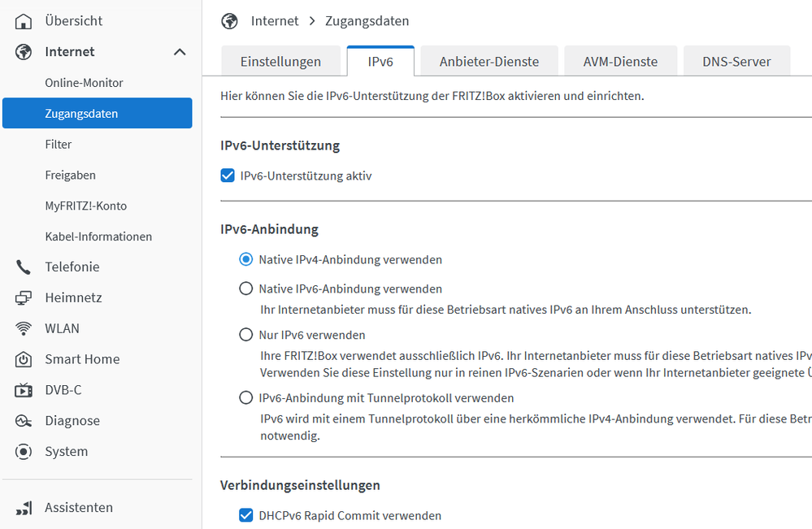Open the Heimnetz network icon
The height and width of the screenshot is (529, 812).
coord(24,298)
